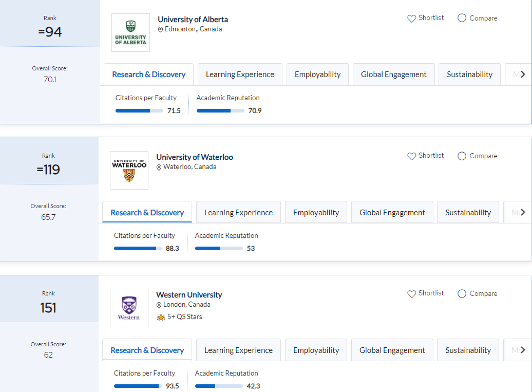Click the University of Alberta logo

130,32
